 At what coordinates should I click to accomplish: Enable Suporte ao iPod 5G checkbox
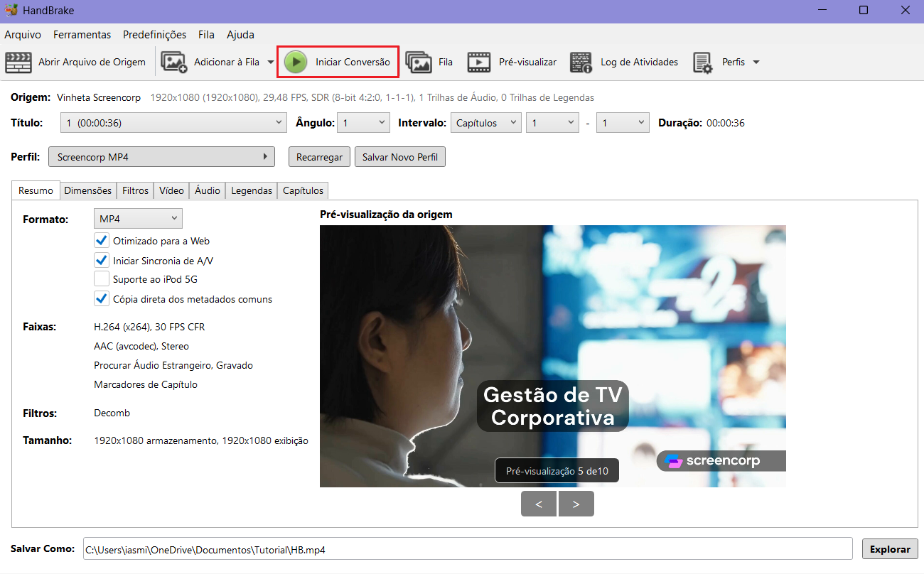(101, 279)
